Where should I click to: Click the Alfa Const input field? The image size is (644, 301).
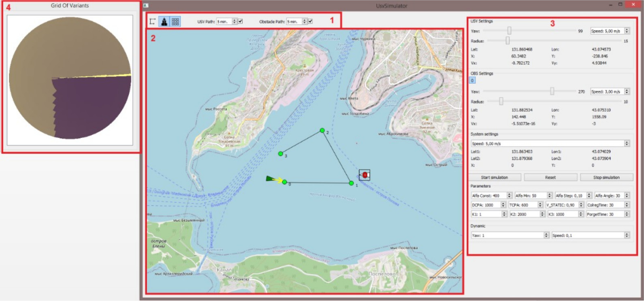pos(488,196)
